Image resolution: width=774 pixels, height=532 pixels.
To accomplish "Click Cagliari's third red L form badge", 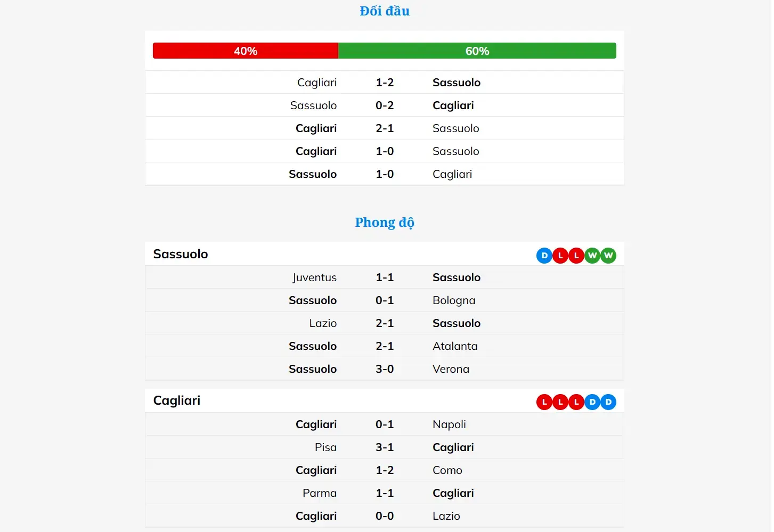I will click(576, 402).
